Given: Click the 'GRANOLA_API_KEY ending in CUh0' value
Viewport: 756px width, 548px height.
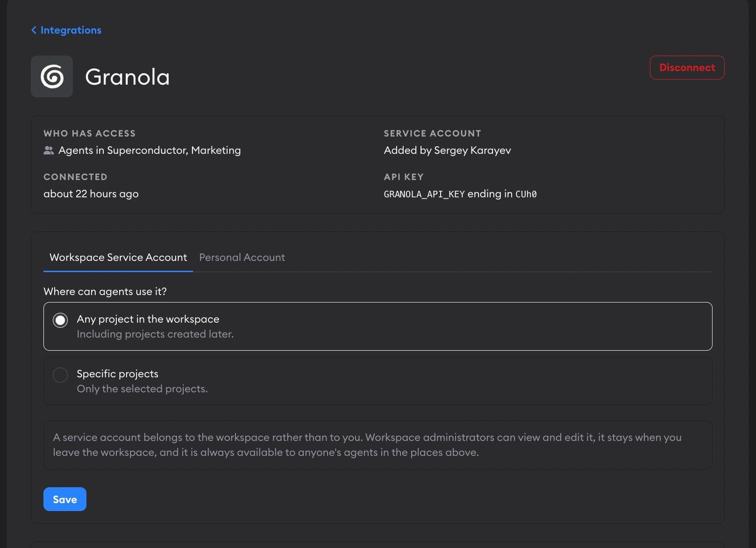Looking at the screenshot, I should [x=460, y=194].
